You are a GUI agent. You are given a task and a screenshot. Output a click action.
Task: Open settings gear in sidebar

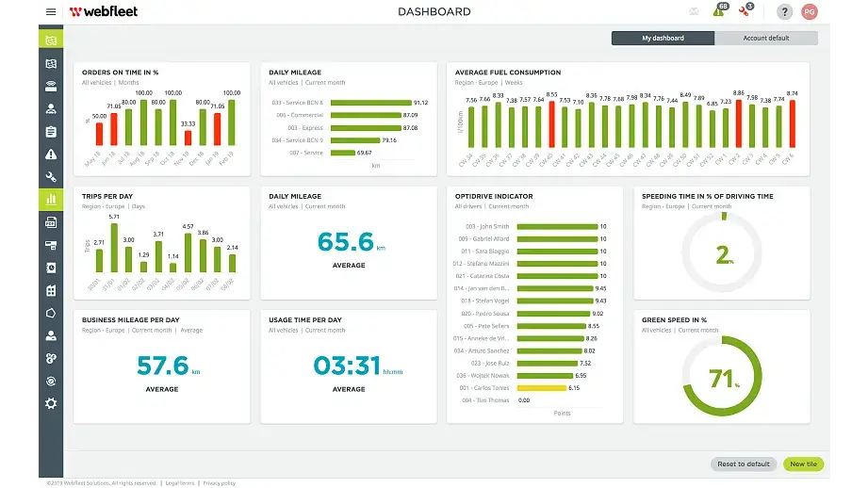pyautogui.click(x=51, y=403)
